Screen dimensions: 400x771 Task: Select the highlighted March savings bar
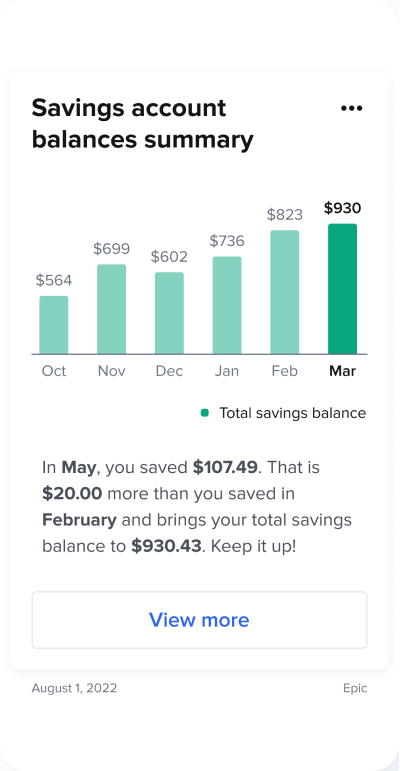coord(342,289)
